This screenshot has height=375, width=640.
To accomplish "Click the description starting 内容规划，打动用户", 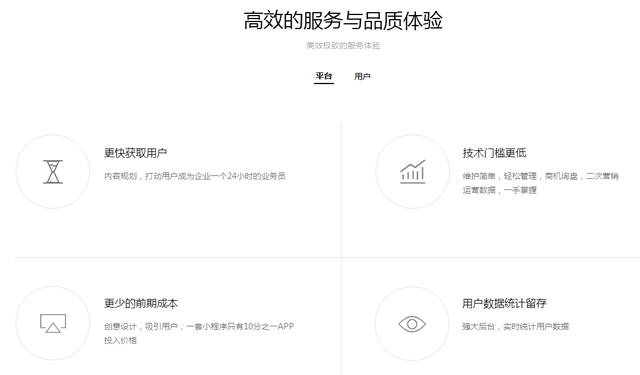I will point(195,176).
